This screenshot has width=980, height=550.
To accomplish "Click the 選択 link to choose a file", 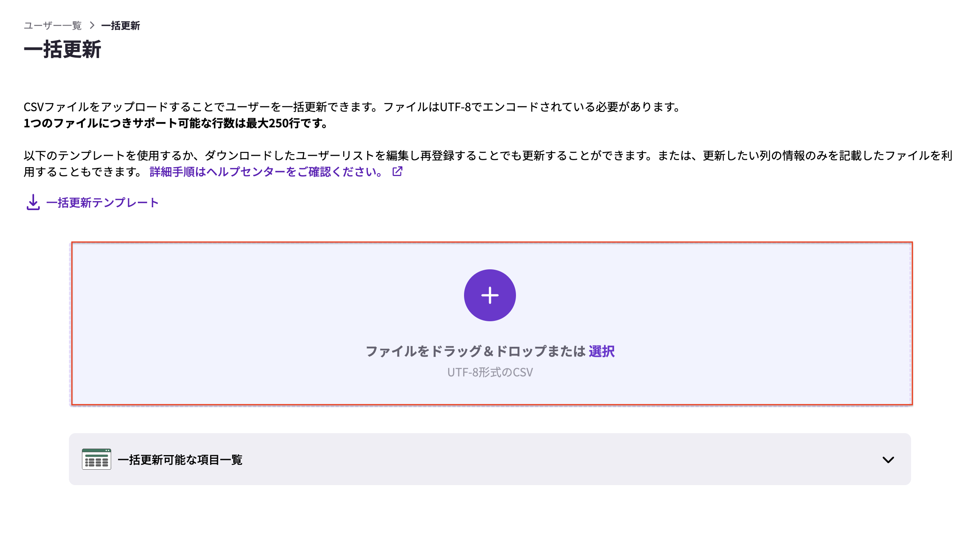I will pyautogui.click(x=601, y=351).
